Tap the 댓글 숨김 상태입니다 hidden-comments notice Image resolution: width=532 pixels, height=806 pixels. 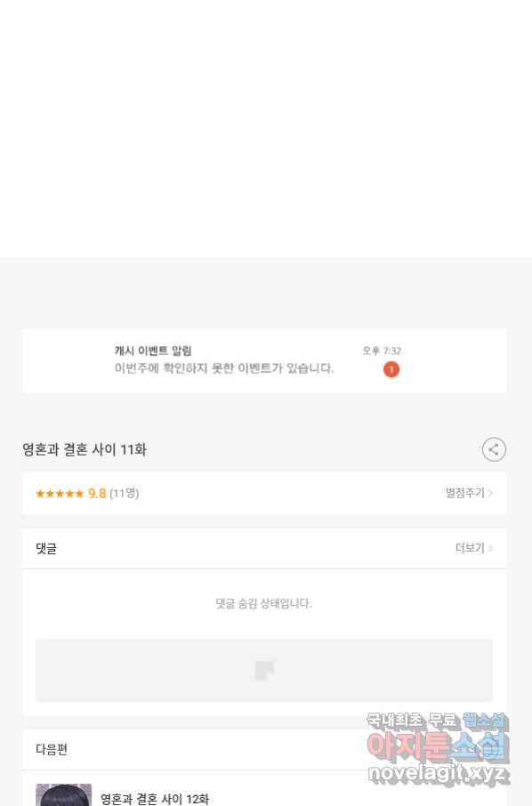263,603
